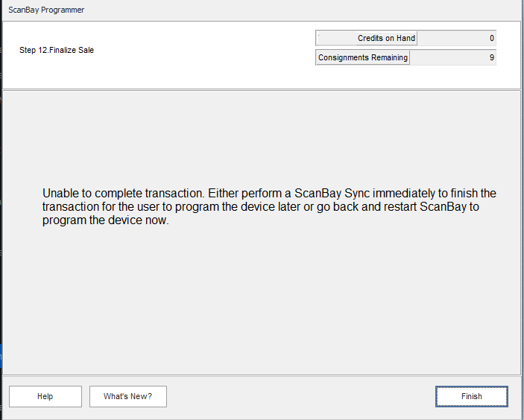Click the ScanBay Programmer window title
The image size is (524, 420).
(46, 10)
